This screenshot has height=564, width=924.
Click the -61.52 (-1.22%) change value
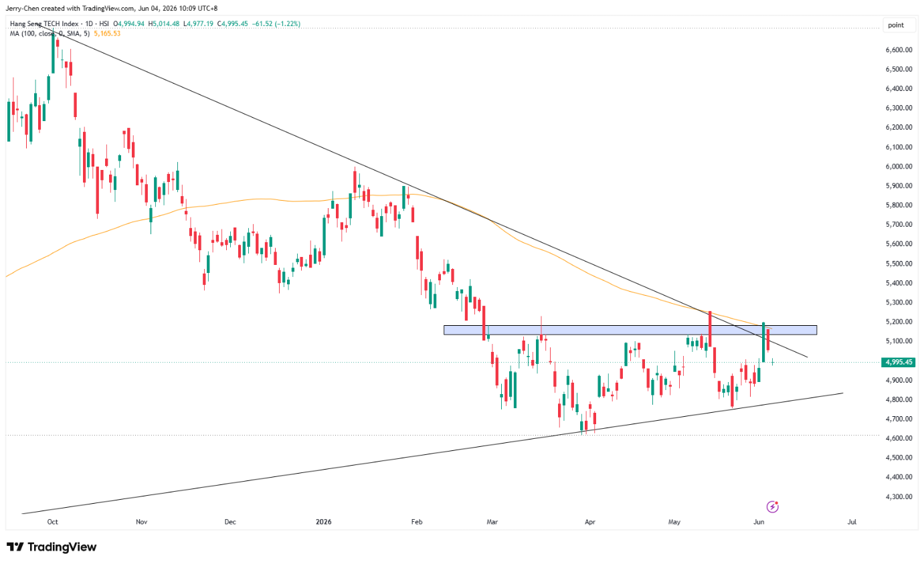pos(275,23)
